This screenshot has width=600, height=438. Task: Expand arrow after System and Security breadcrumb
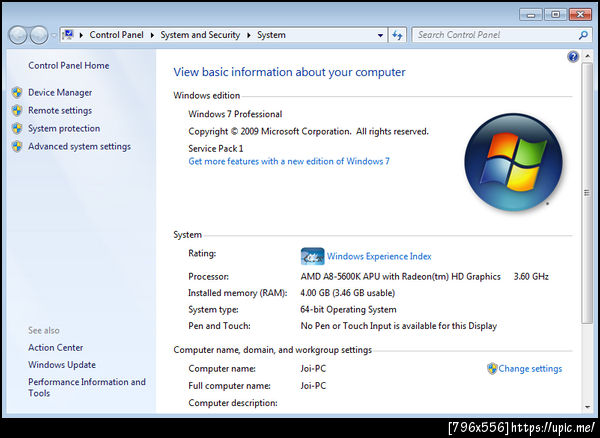click(x=249, y=35)
